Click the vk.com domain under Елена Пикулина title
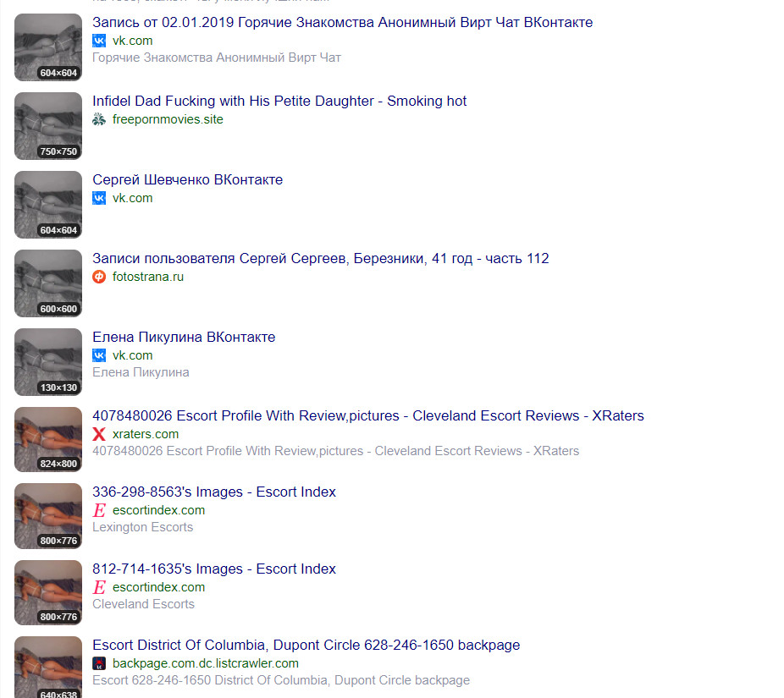This screenshot has width=784, height=698. click(132, 355)
